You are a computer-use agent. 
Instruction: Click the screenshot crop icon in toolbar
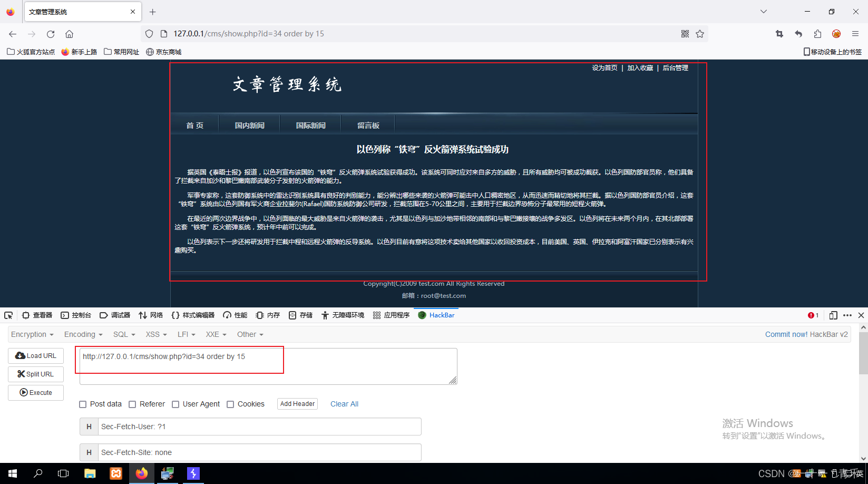(x=779, y=34)
